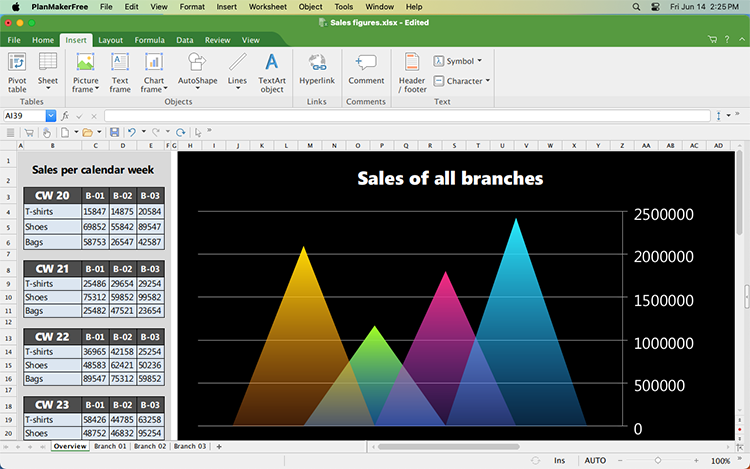Image resolution: width=750 pixels, height=469 pixels.
Task: Zoom in with the plus button
Action: [x=696, y=460]
